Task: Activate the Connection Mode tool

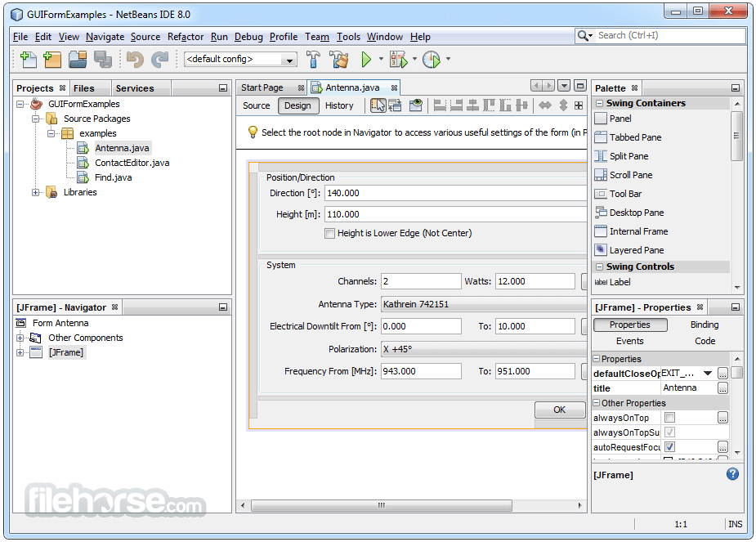Action: click(x=395, y=105)
